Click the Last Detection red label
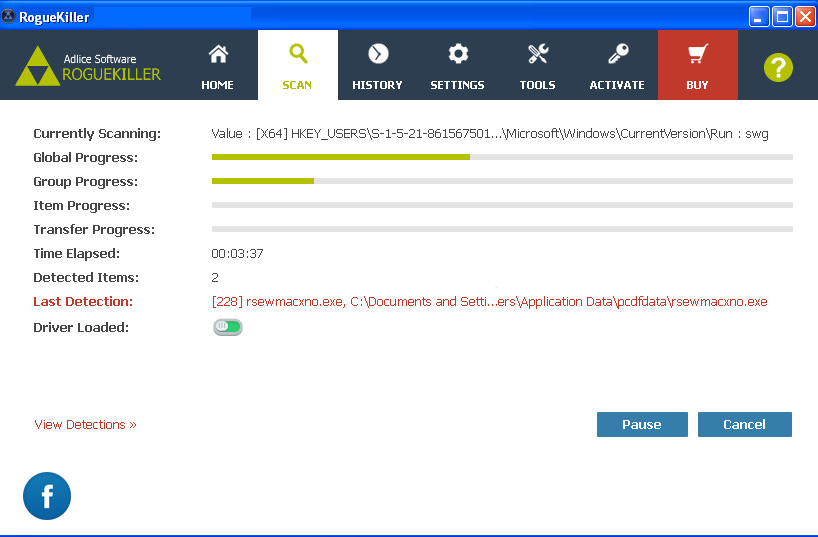This screenshot has width=818, height=537. (83, 302)
